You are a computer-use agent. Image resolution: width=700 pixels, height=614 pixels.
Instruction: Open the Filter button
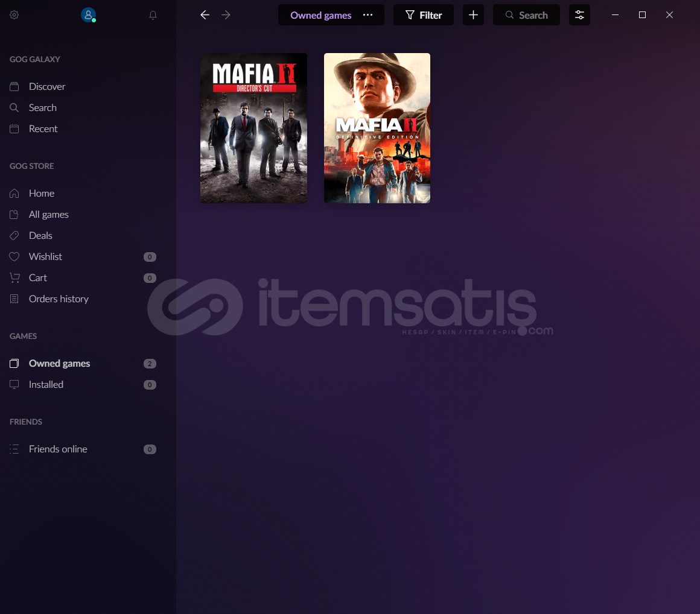click(423, 14)
